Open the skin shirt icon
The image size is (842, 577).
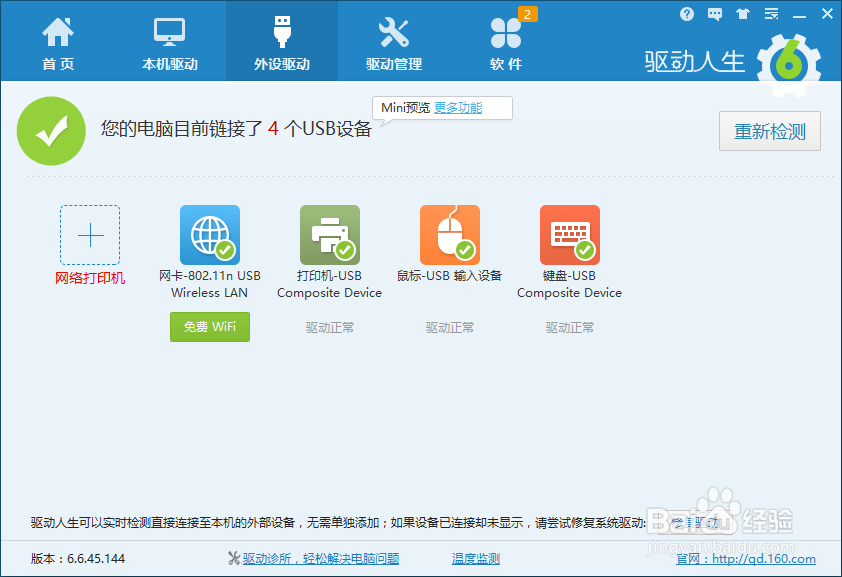[743, 14]
